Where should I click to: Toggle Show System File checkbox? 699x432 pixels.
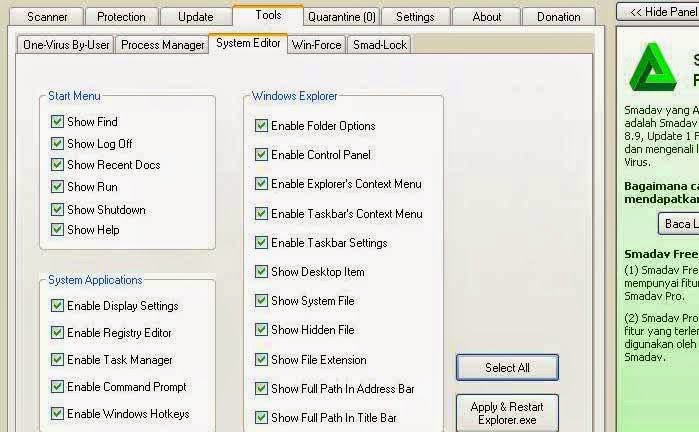click(261, 300)
